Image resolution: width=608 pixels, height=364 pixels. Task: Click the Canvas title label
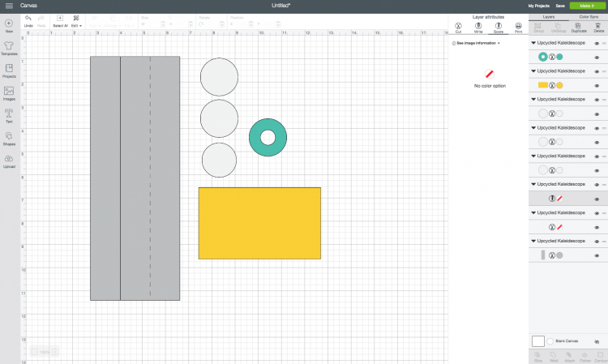(x=28, y=6)
